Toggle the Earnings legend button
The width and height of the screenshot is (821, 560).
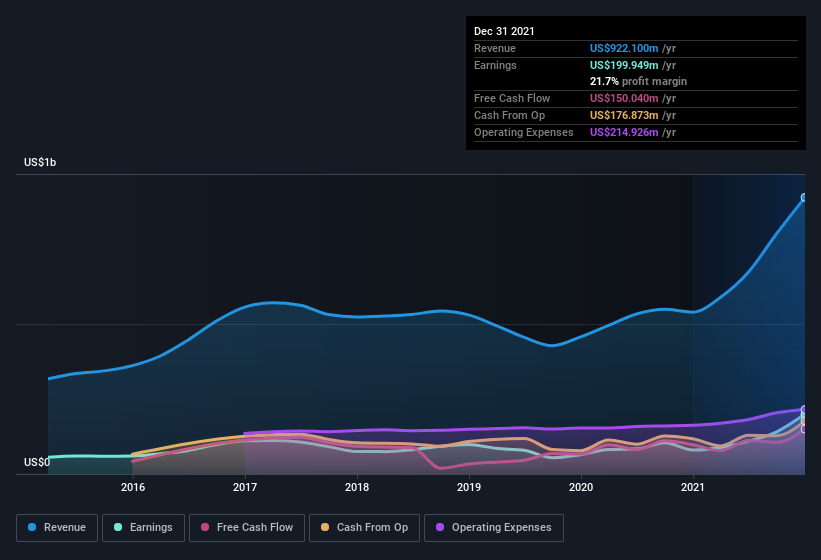(x=143, y=528)
